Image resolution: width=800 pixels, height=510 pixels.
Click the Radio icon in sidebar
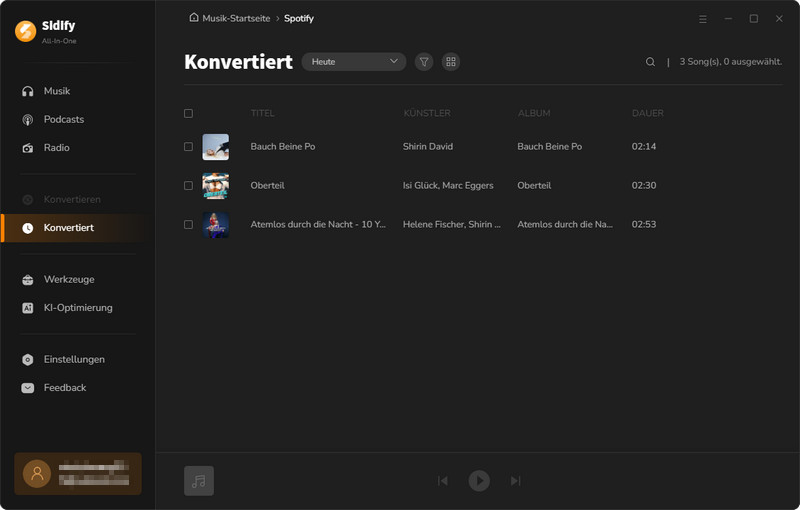(28, 148)
